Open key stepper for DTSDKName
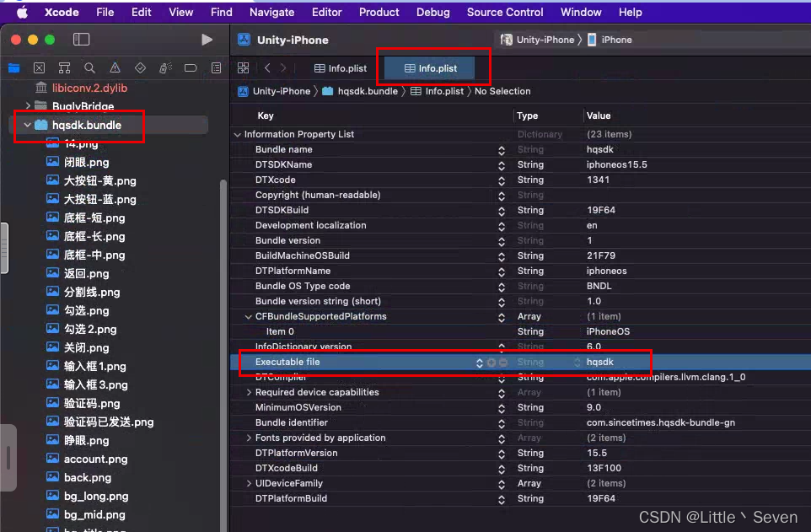 click(502, 165)
